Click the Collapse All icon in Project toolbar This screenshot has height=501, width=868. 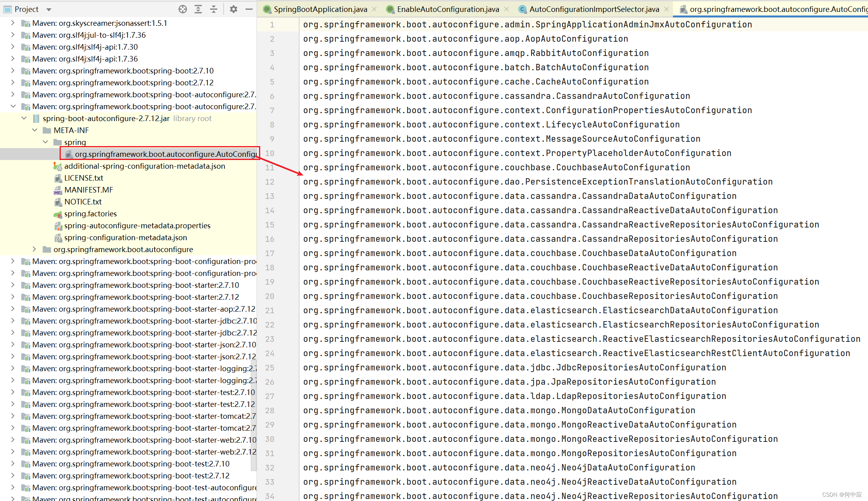214,9
